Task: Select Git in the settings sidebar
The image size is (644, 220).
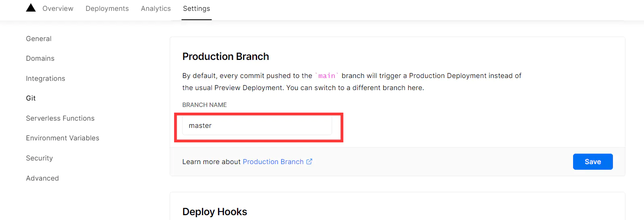Action: pyautogui.click(x=31, y=98)
